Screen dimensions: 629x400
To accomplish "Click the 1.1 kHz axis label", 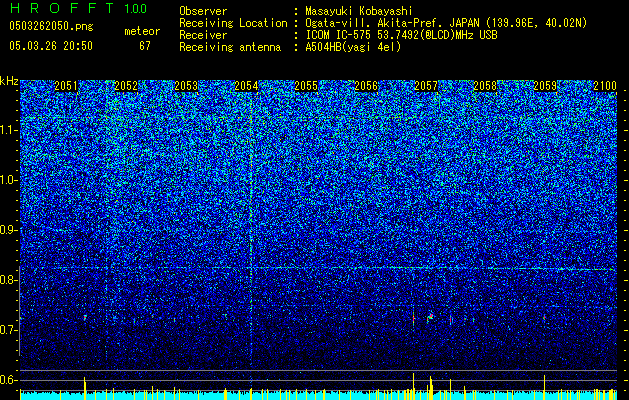I will [x=9, y=130].
